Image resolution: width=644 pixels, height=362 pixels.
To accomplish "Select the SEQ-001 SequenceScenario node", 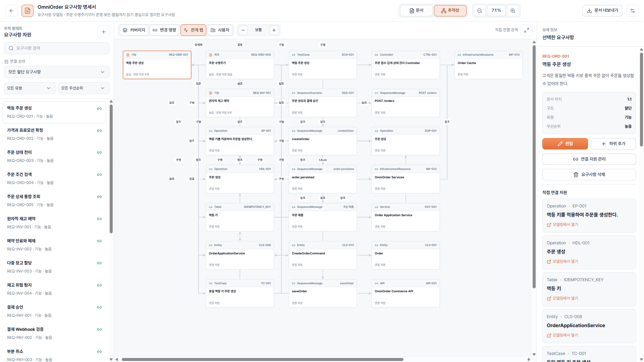I will pos(323,103).
